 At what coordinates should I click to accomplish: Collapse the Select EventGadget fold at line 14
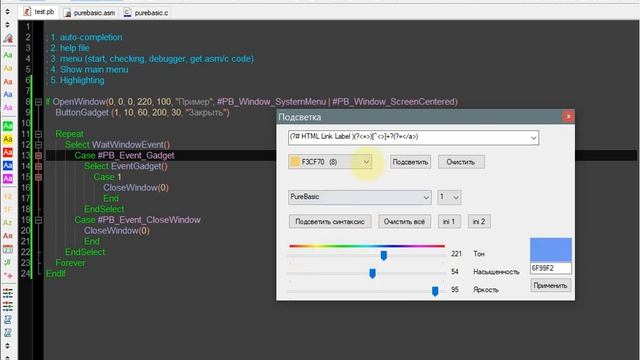(x=38, y=166)
